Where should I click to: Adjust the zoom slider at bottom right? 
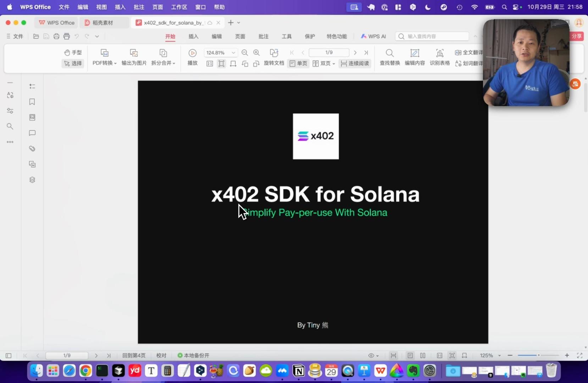point(538,355)
